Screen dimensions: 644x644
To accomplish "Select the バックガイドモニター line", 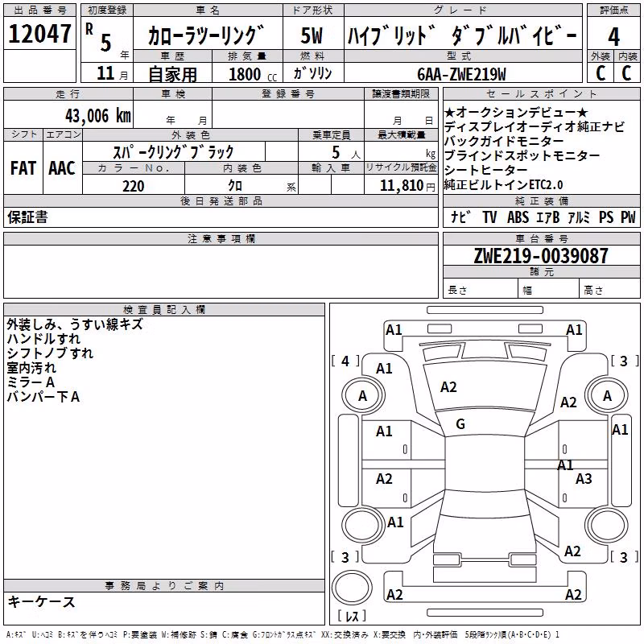I will point(504,142).
